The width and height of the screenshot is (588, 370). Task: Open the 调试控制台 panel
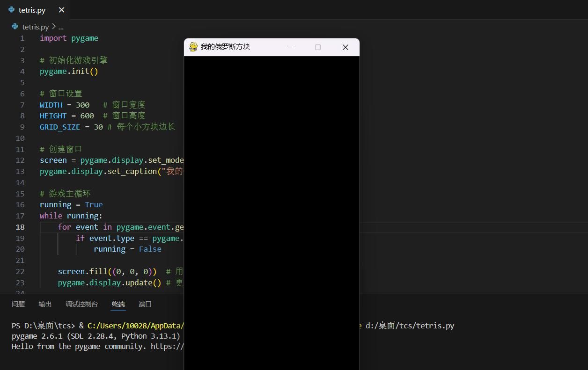(81, 304)
